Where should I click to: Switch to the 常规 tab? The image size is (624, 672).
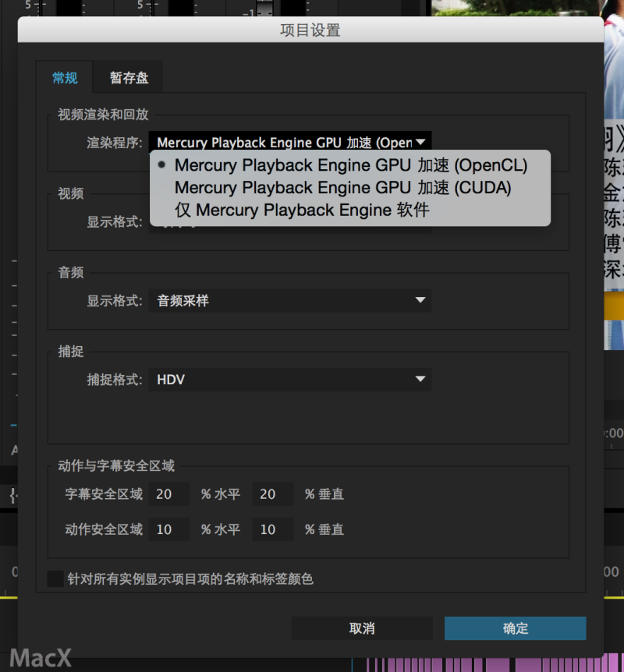coord(65,77)
